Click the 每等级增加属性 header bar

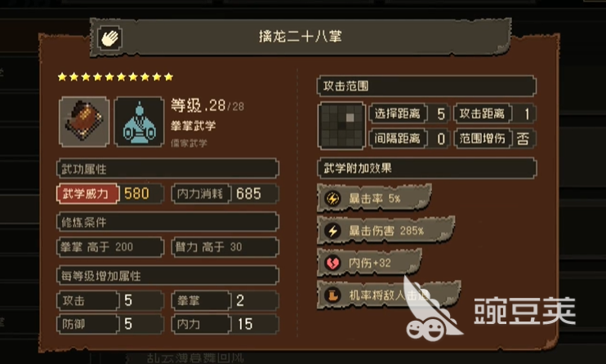(167, 276)
